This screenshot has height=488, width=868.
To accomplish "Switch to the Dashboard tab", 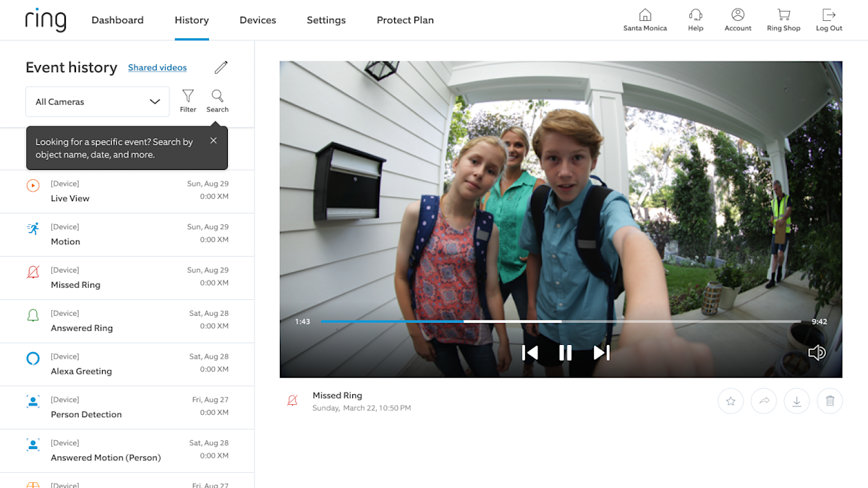I will (117, 20).
